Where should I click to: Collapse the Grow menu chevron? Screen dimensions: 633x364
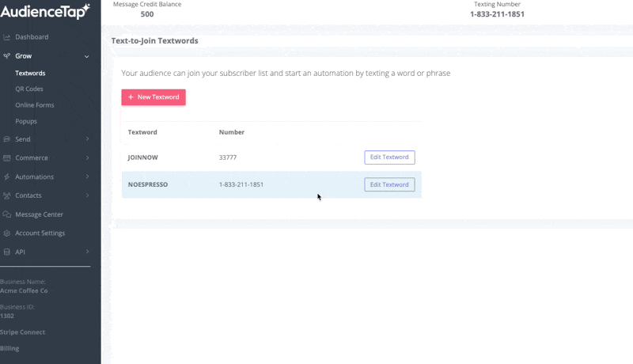click(87, 56)
